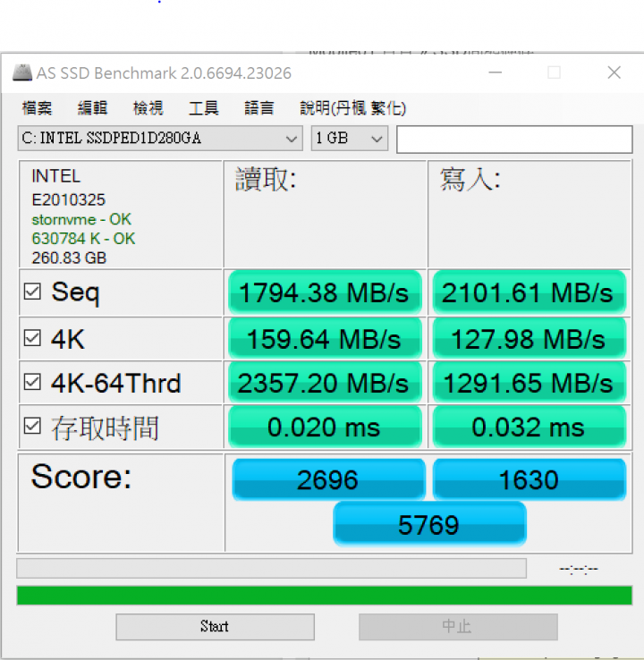Image resolution: width=644 pixels, height=660 pixels.
Task: Click the AS SSD Benchmark app icon
Action: (x=22, y=72)
